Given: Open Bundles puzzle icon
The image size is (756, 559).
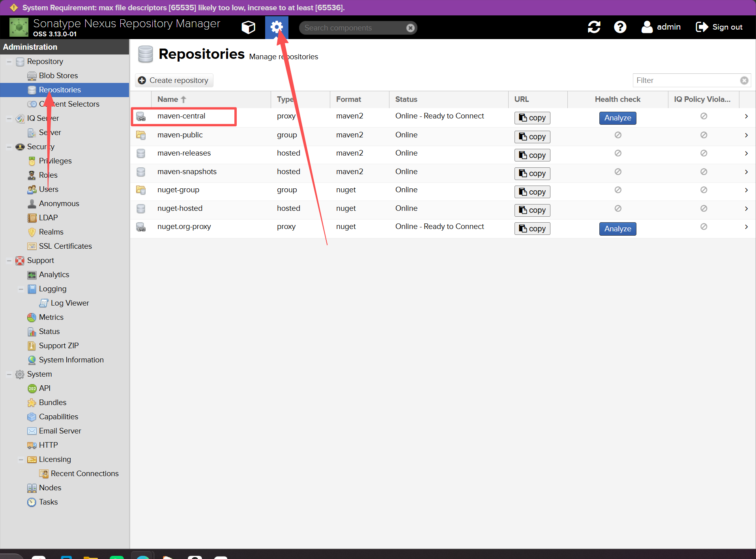Looking at the screenshot, I should (32, 403).
